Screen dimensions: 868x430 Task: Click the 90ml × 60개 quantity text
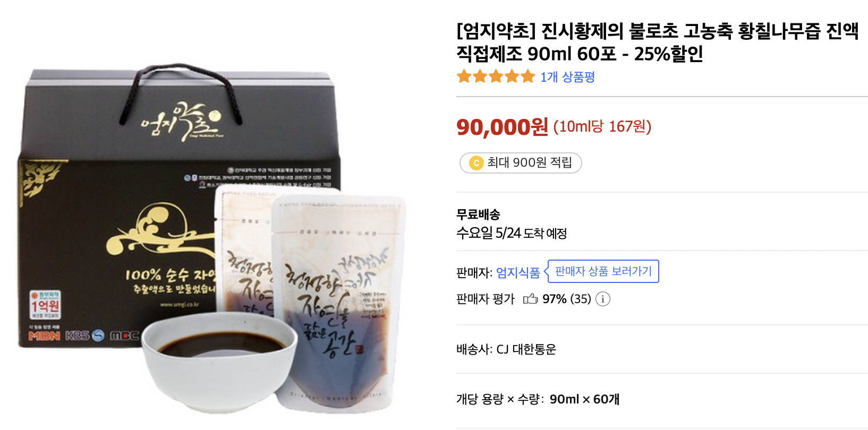[585, 399]
